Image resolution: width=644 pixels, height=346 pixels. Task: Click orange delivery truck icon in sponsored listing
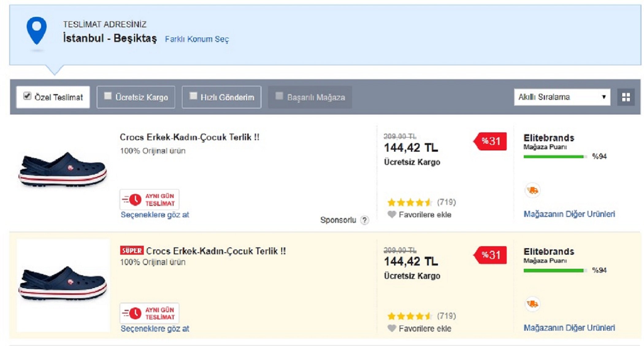tap(533, 190)
